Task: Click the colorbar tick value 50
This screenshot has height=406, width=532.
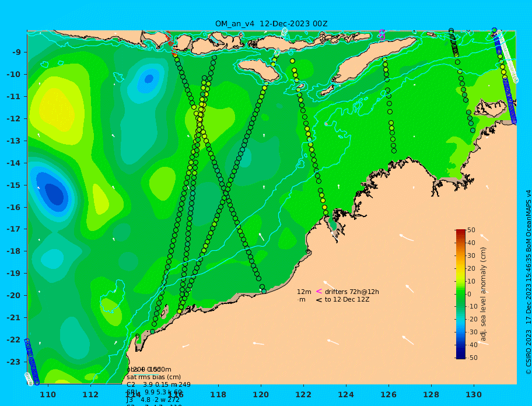Action: tap(471, 230)
